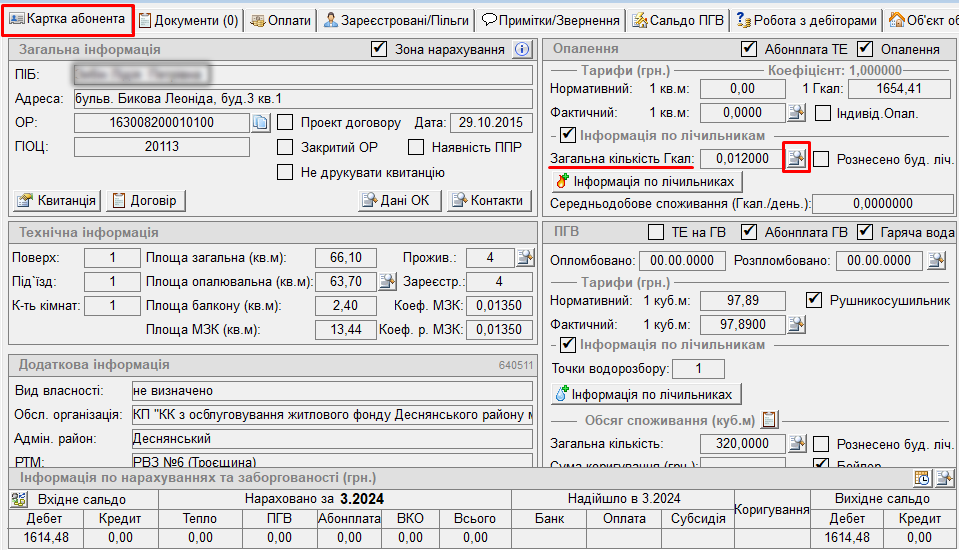This screenshot has height=550, width=959.
Task: Click edit icon next to Прожив. field
Action: (525, 257)
